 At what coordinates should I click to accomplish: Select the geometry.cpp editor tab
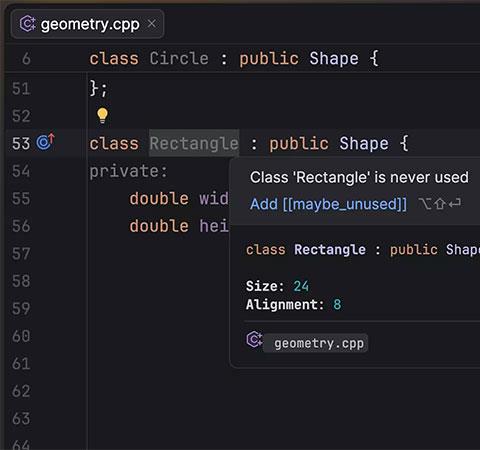point(87,24)
